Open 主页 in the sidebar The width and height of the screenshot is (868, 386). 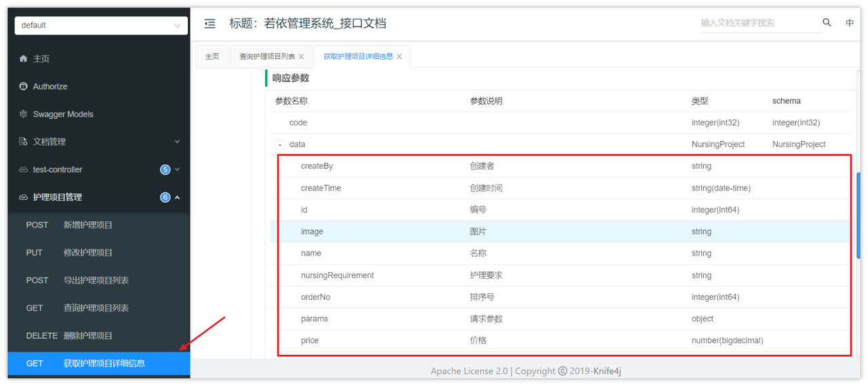pyautogui.click(x=99, y=59)
